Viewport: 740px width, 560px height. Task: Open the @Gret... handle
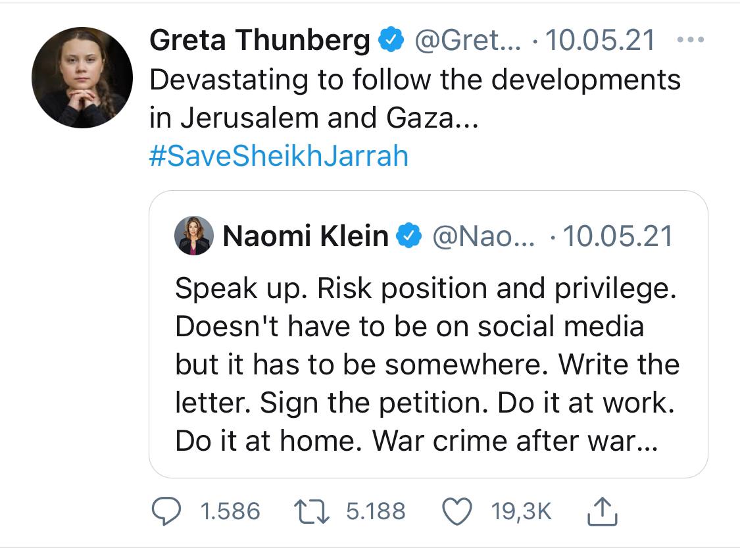468,39
